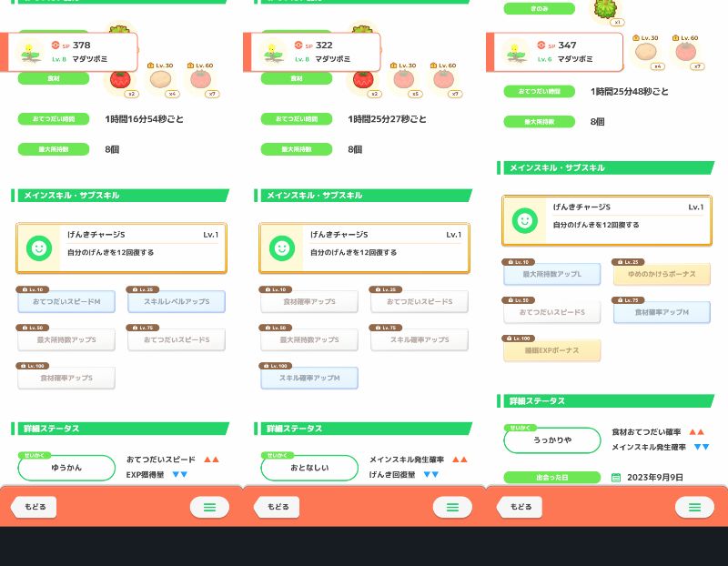
Task: Tap the メインスキル・サブスキル header in SP 347 panel
Action: tap(606, 167)
